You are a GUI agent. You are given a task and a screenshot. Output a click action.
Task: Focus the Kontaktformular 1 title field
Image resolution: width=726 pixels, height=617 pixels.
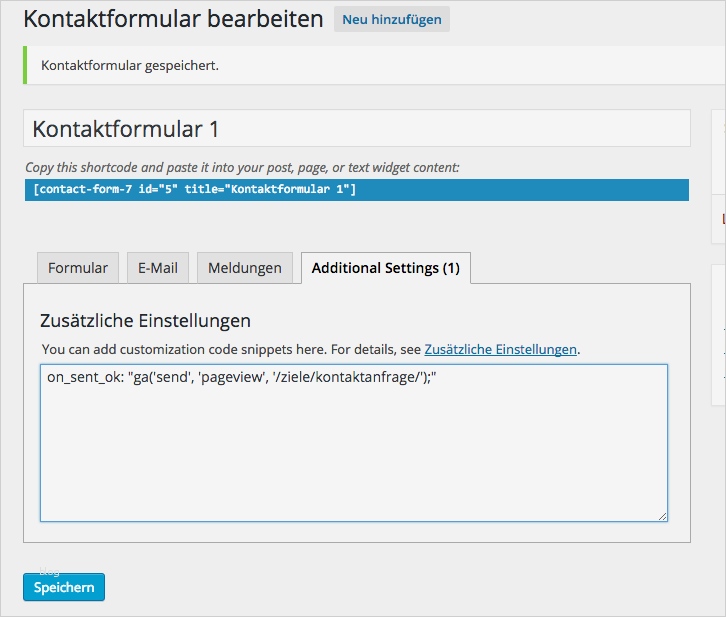pyautogui.click(x=356, y=129)
